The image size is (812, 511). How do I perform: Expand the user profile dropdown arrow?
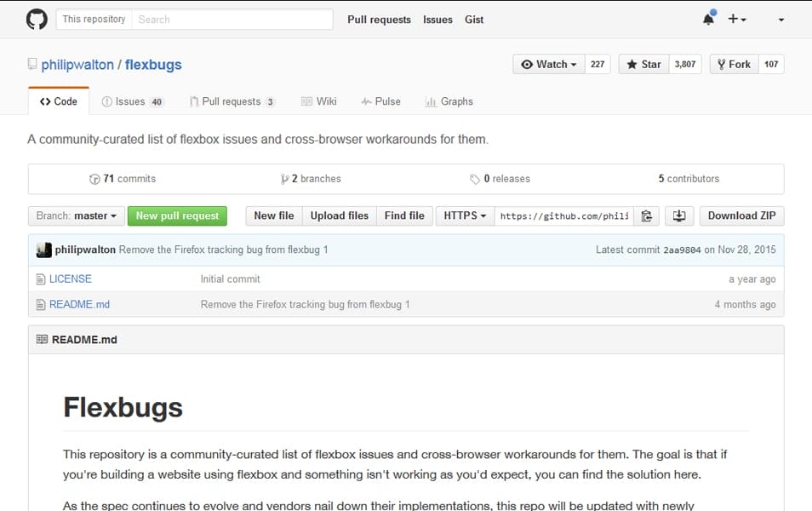pos(781,20)
